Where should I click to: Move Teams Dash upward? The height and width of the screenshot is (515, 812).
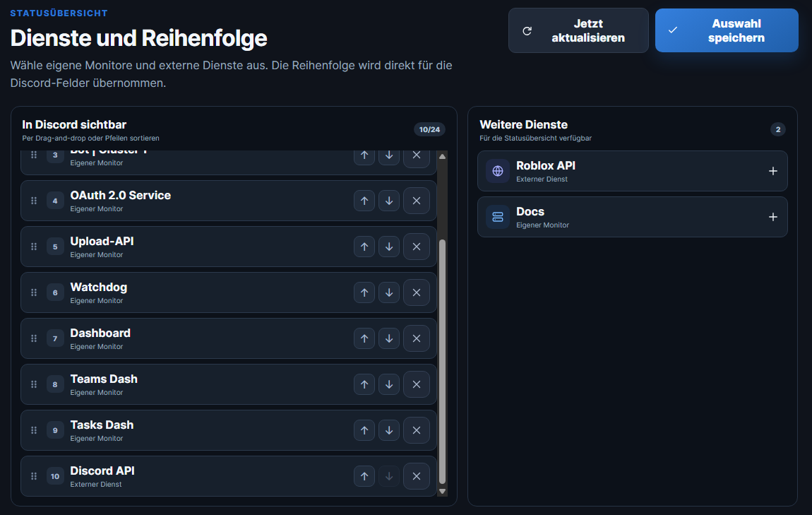pyautogui.click(x=364, y=384)
